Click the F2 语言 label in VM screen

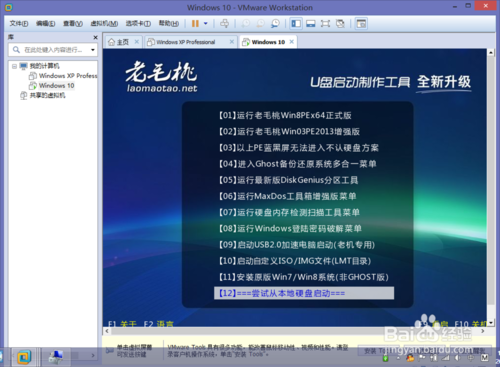pos(158,323)
